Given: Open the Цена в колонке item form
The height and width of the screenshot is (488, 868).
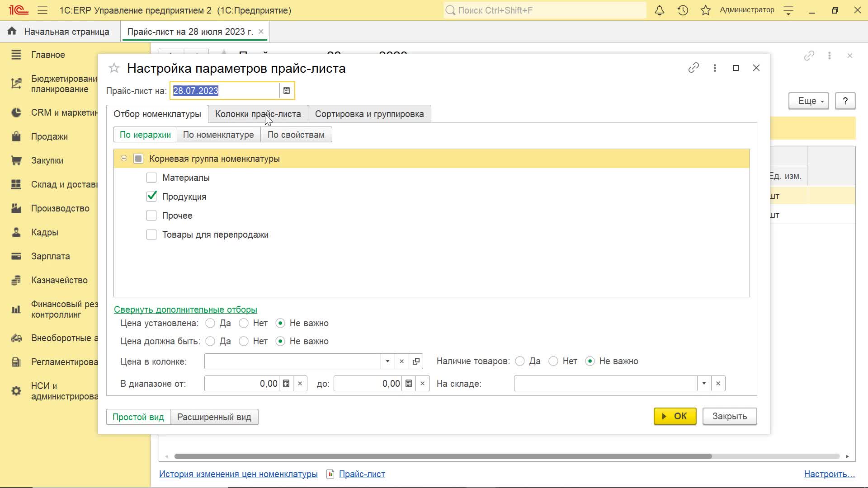Looking at the screenshot, I should coord(416,361).
